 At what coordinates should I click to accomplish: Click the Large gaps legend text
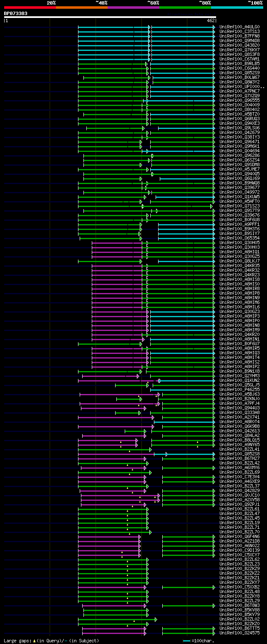51,641
